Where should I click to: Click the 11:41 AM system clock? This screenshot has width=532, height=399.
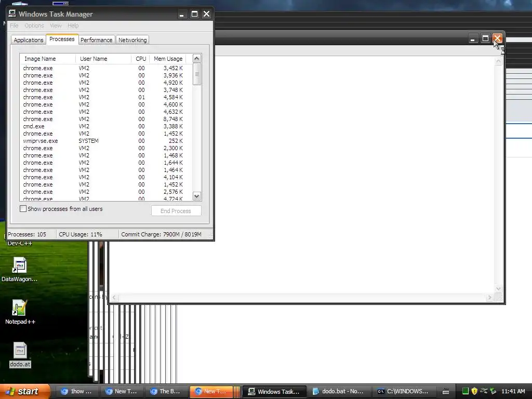[x=513, y=391]
